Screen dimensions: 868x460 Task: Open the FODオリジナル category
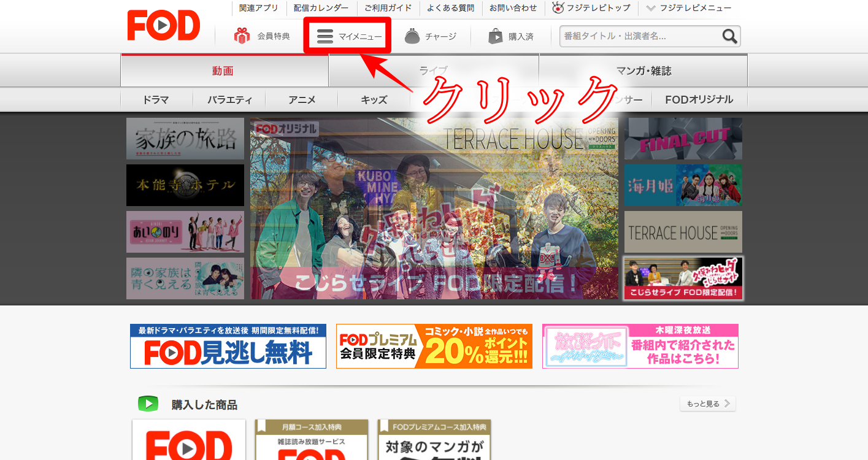(699, 99)
